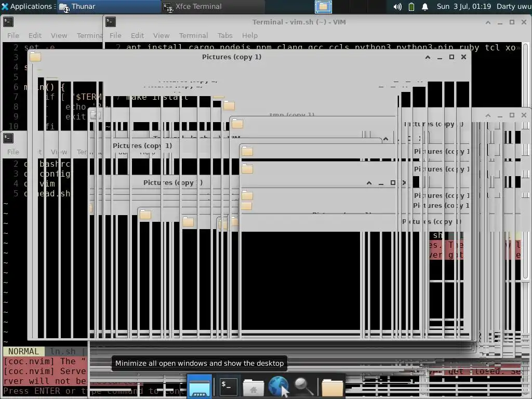Click terminal icon in upper-left terminal title bar
The width and height of the screenshot is (532, 399).
(x=8, y=22)
